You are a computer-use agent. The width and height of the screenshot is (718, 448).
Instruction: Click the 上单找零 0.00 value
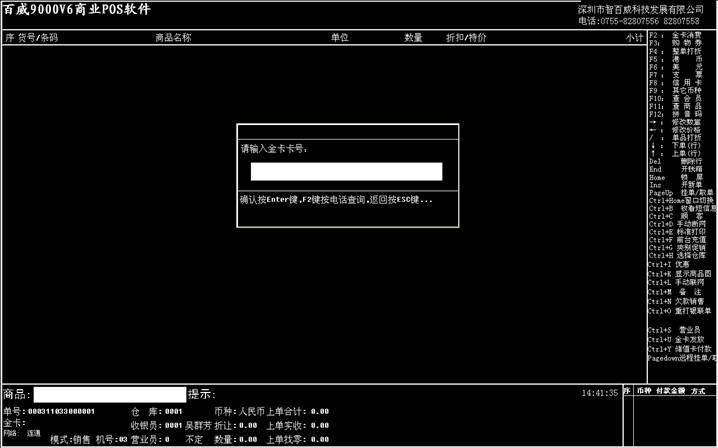pos(320,439)
